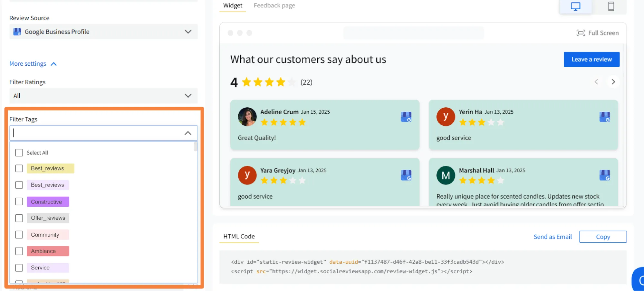Collapse the Filter Tags dropdown list
Screen dimensions: 644x291
(x=188, y=133)
